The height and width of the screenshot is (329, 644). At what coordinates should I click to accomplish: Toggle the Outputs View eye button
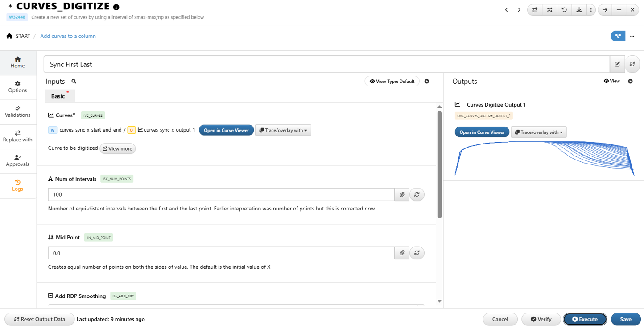tap(611, 81)
